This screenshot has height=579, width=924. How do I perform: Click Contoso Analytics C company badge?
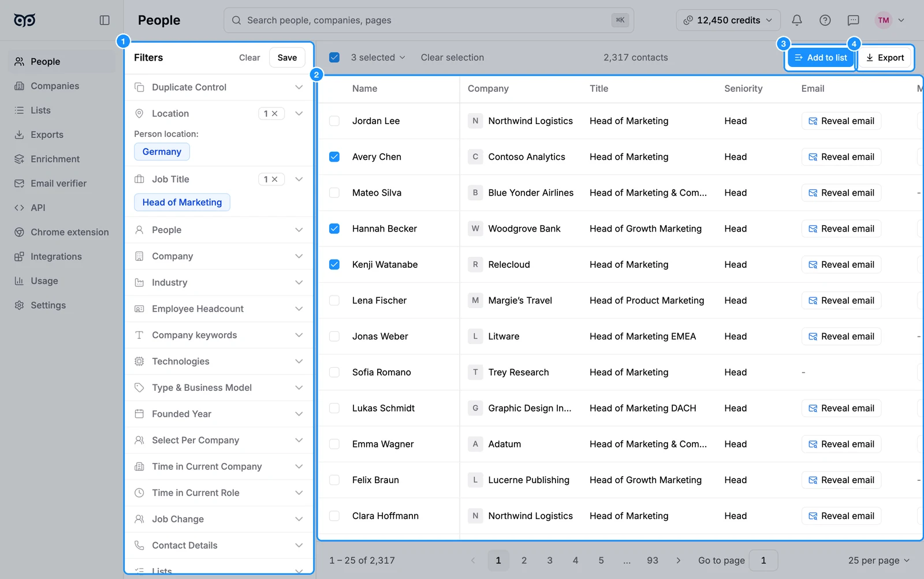(x=475, y=157)
